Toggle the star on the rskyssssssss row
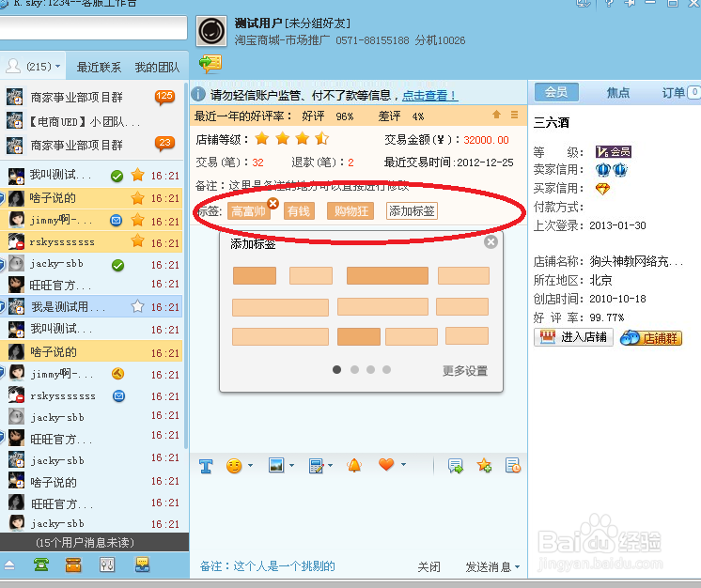Viewport: 701px width, 588px height. click(137, 240)
